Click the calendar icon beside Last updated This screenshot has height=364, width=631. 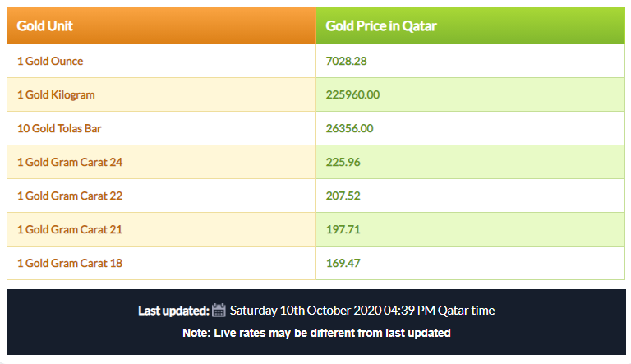[x=219, y=310]
